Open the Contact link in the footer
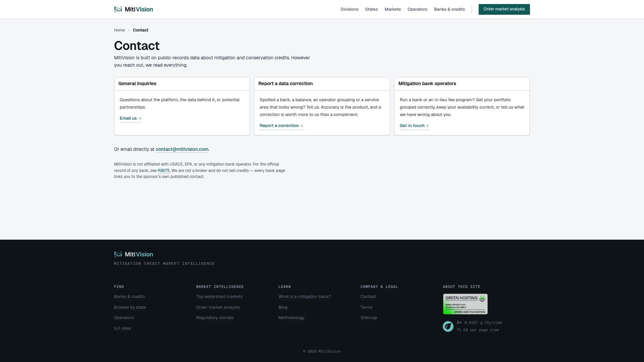The width and height of the screenshot is (644, 362). 368,297
